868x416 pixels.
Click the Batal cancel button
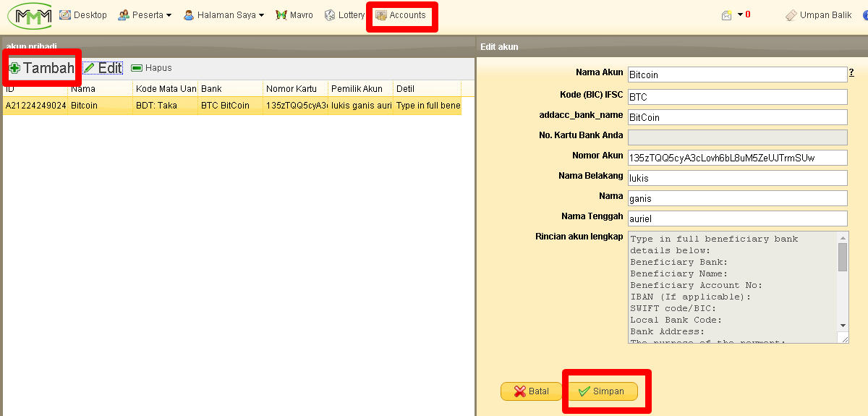coord(531,391)
